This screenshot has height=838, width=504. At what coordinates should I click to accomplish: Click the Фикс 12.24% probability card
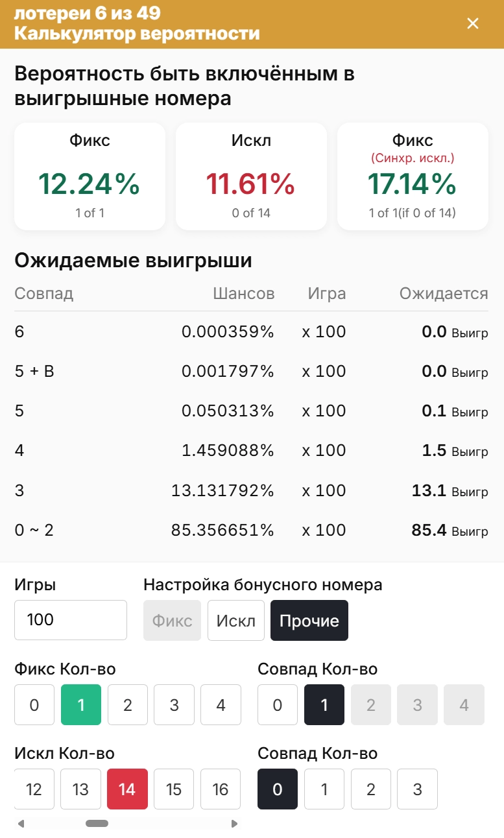[x=90, y=176]
